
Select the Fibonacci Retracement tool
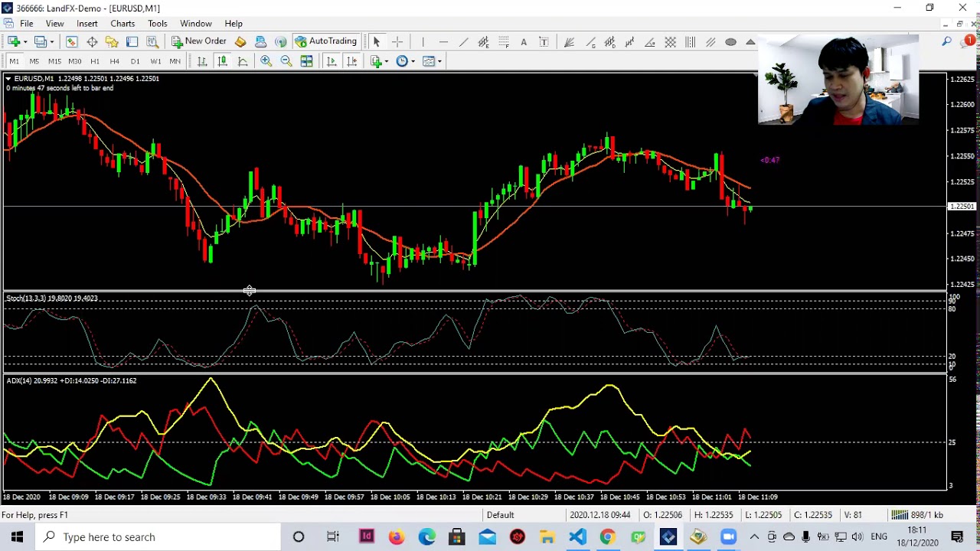click(504, 42)
